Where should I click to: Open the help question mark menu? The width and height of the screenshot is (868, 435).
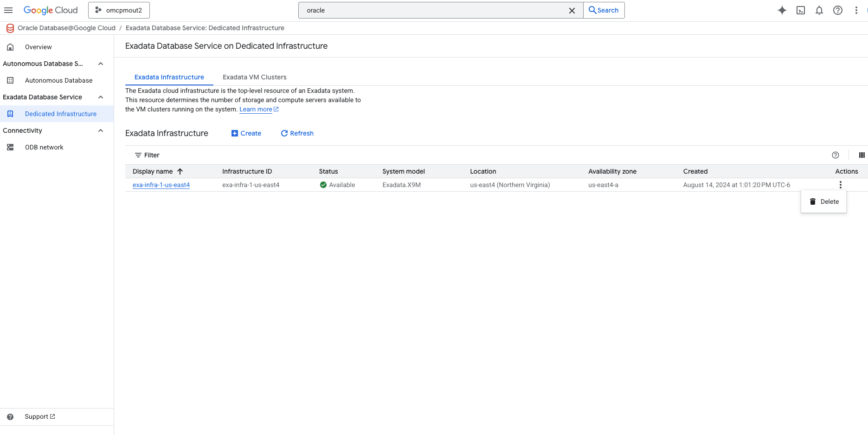pos(838,10)
